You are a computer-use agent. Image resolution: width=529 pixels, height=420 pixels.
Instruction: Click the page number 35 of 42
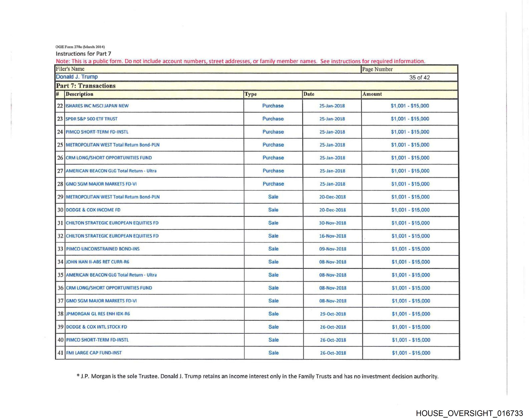[419, 78]
